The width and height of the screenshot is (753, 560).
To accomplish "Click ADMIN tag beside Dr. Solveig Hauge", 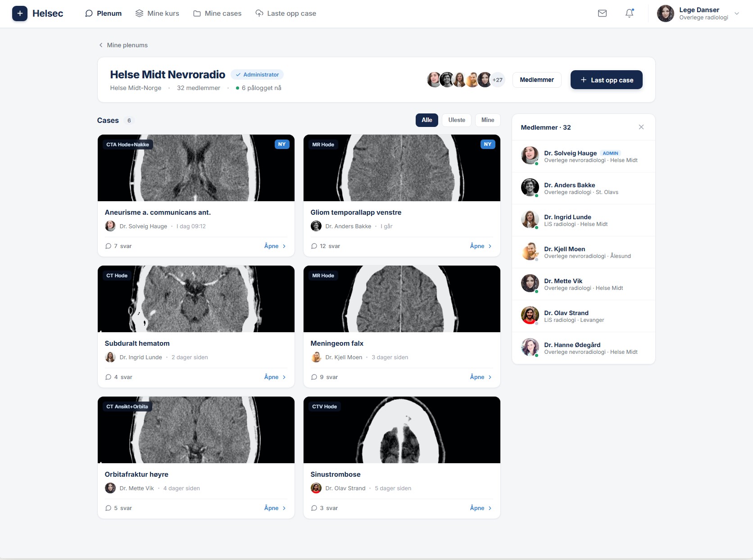I will tap(610, 153).
